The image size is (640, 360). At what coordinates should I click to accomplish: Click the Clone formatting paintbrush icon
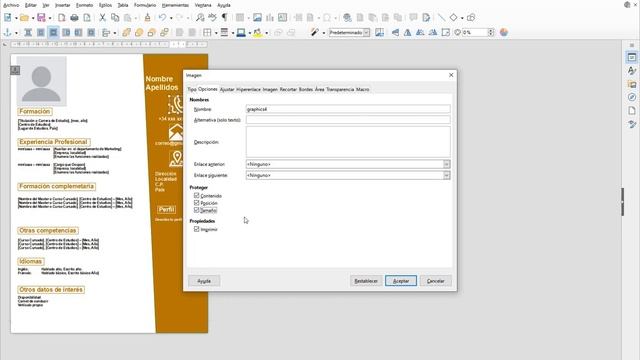[147, 18]
